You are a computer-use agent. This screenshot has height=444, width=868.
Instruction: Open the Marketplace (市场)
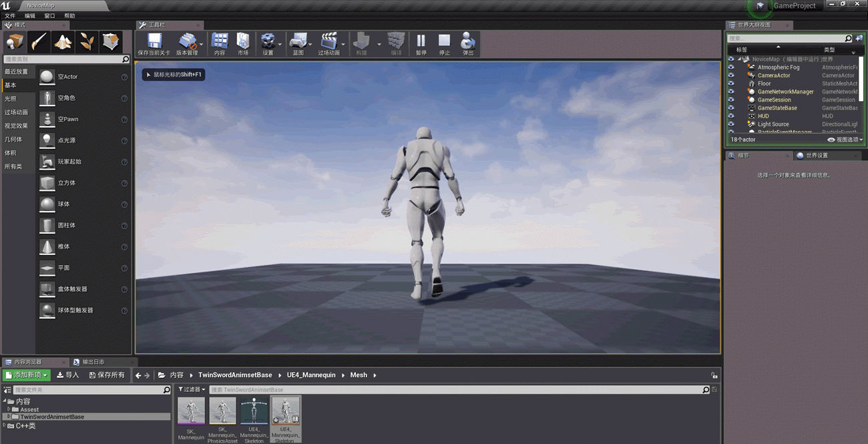point(243,44)
